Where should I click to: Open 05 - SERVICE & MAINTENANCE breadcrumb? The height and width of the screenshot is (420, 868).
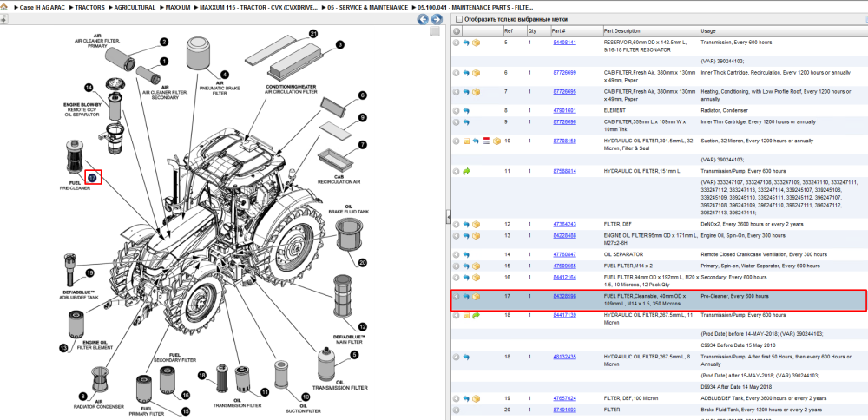point(367,8)
